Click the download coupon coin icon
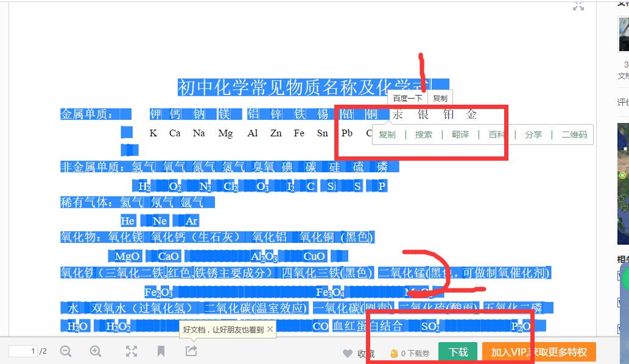This screenshot has height=364, width=629. point(395,352)
